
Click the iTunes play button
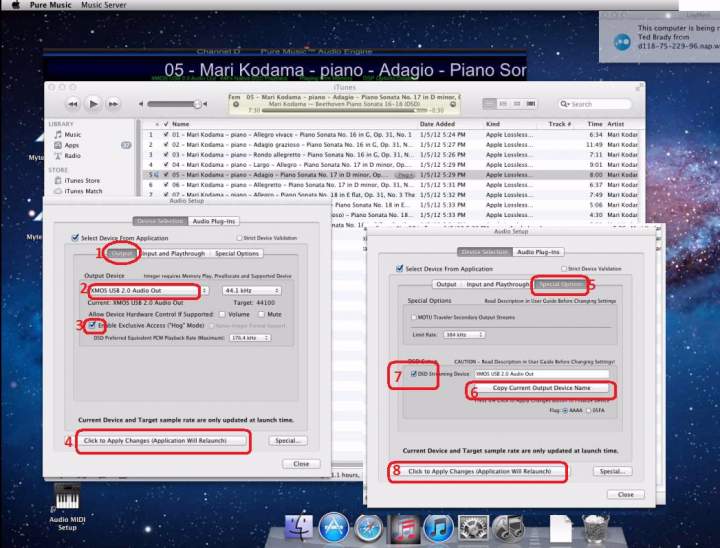click(x=93, y=104)
